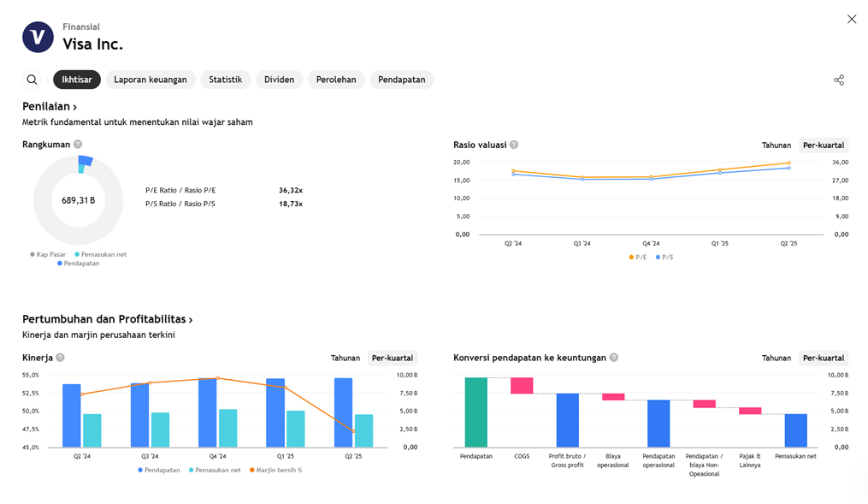
Task: Click the 689,31 B donut center value
Action: point(78,200)
